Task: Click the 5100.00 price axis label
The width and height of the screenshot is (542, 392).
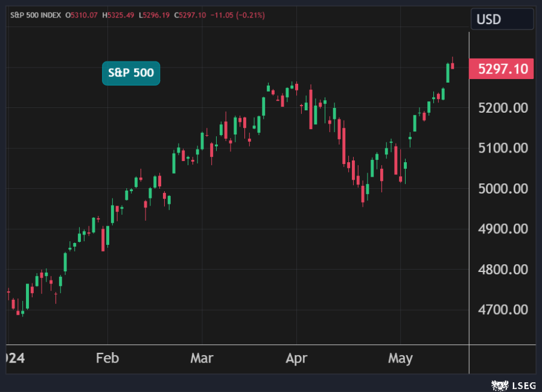Action: coord(502,148)
